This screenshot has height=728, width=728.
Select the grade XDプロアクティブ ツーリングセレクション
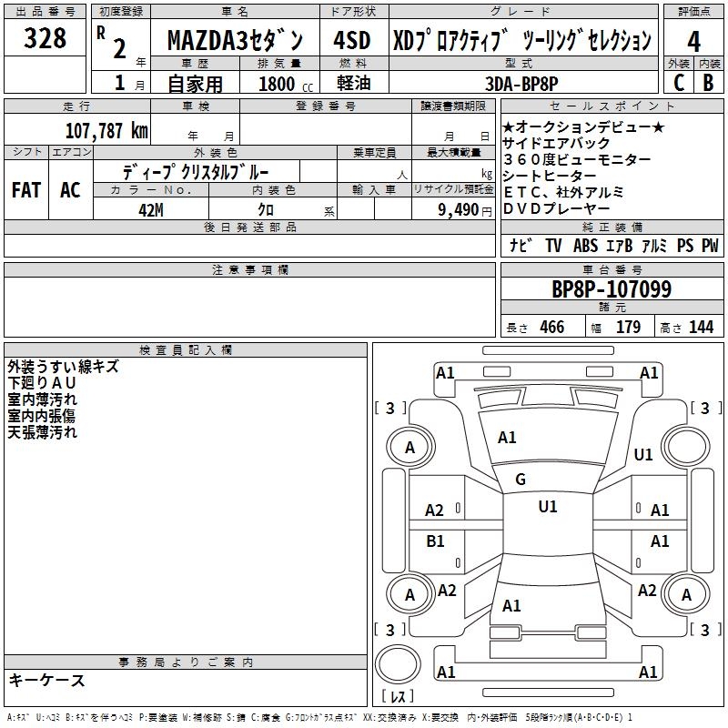pyautogui.click(x=522, y=40)
